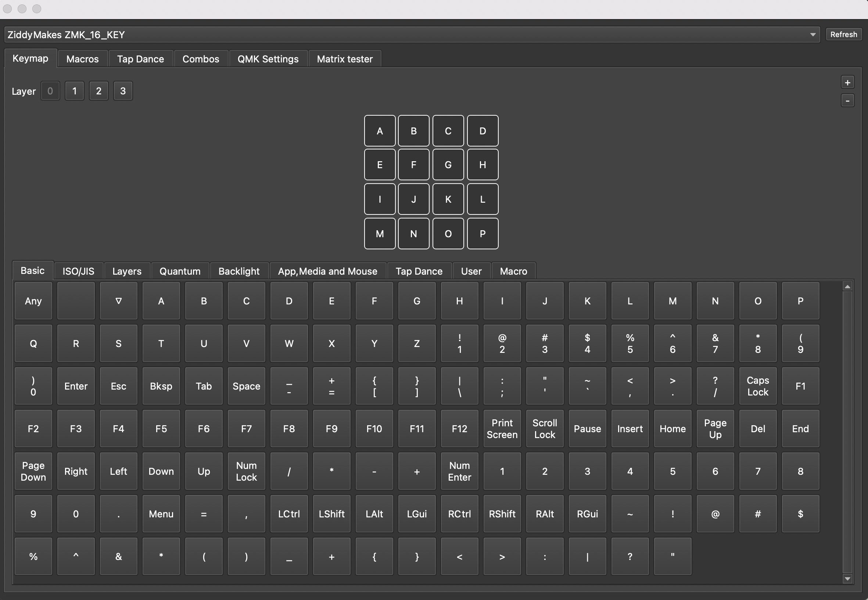This screenshot has width=868, height=600.
Task: Zoom out the keymap with the minus button
Action: (x=847, y=101)
